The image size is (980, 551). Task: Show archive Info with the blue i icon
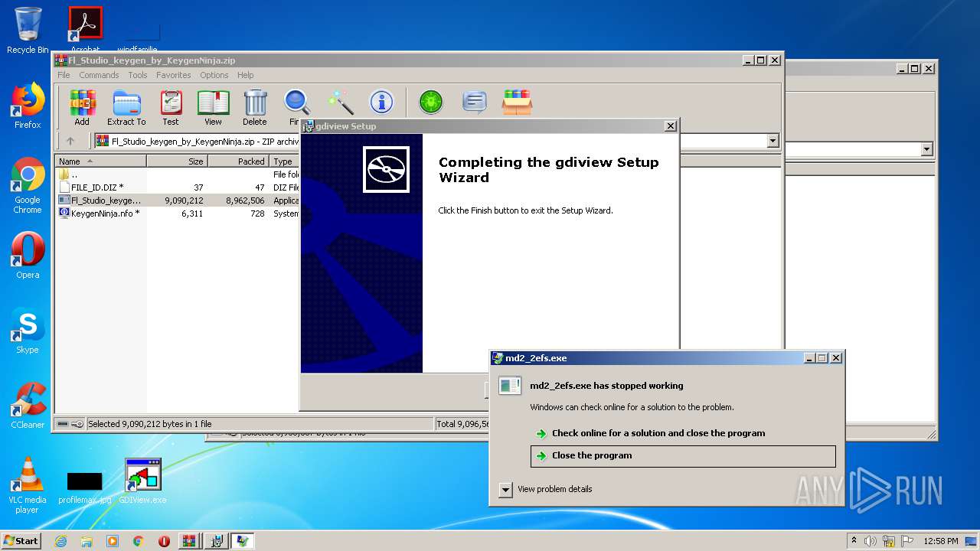tap(381, 102)
